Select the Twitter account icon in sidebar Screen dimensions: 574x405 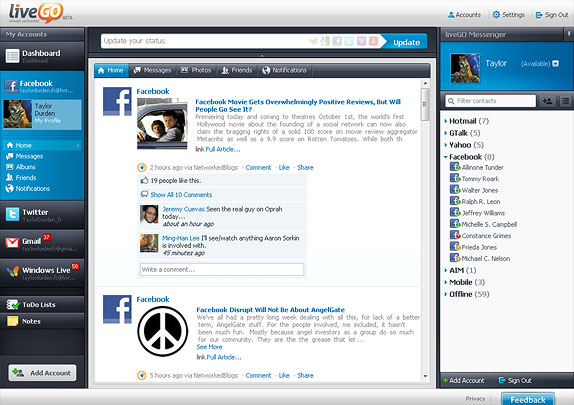click(x=12, y=214)
